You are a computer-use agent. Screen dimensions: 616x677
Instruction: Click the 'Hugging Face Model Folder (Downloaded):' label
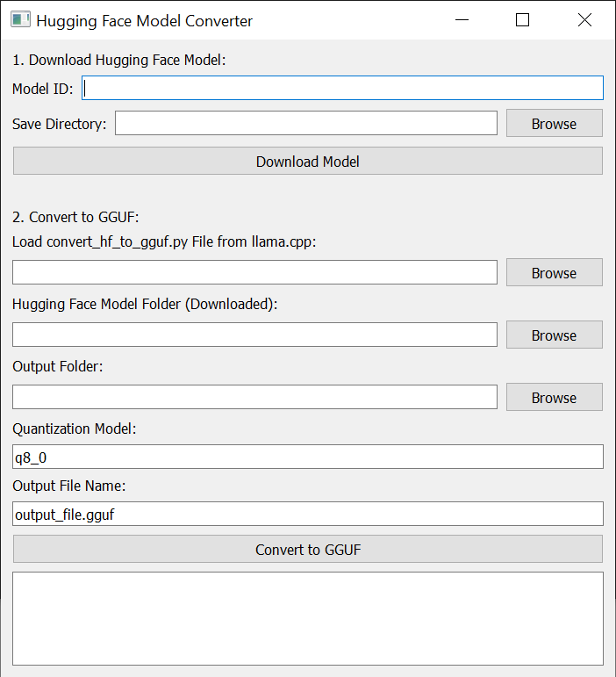coord(145,305)
